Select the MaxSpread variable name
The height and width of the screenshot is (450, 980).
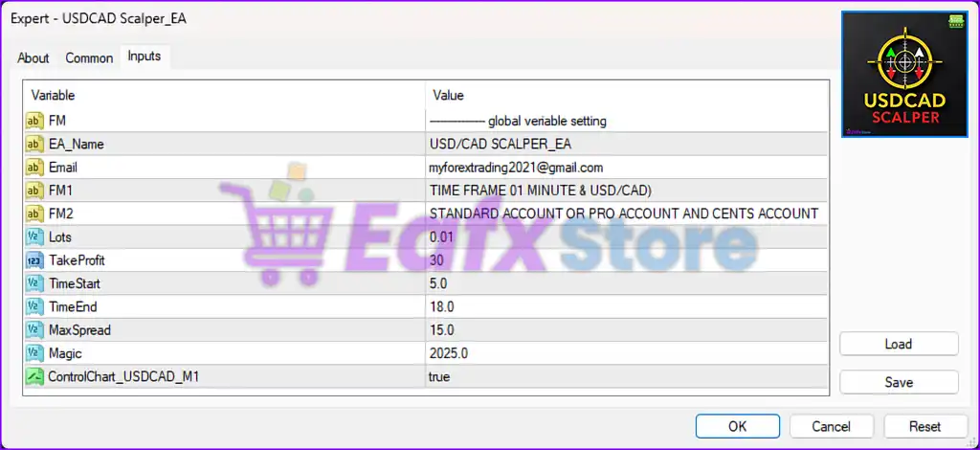[x=79, y=330]
